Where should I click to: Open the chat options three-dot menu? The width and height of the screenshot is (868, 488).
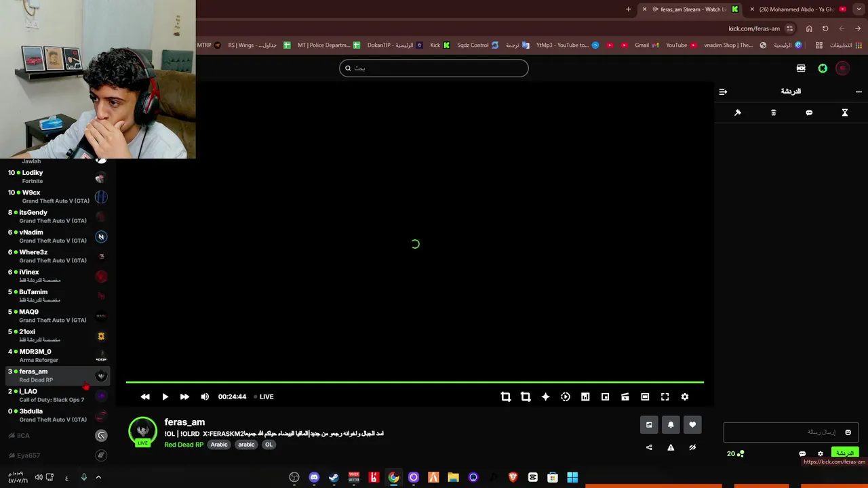(859, 91)
